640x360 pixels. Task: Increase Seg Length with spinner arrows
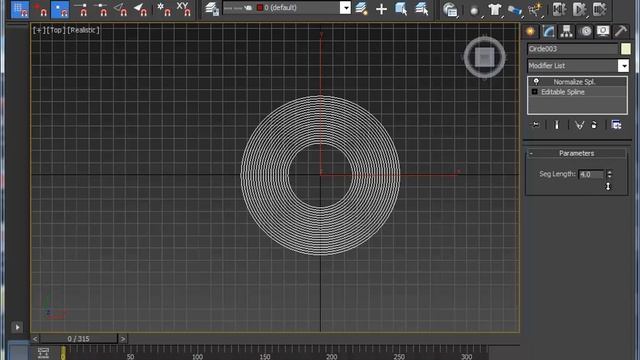pos(609,172)
